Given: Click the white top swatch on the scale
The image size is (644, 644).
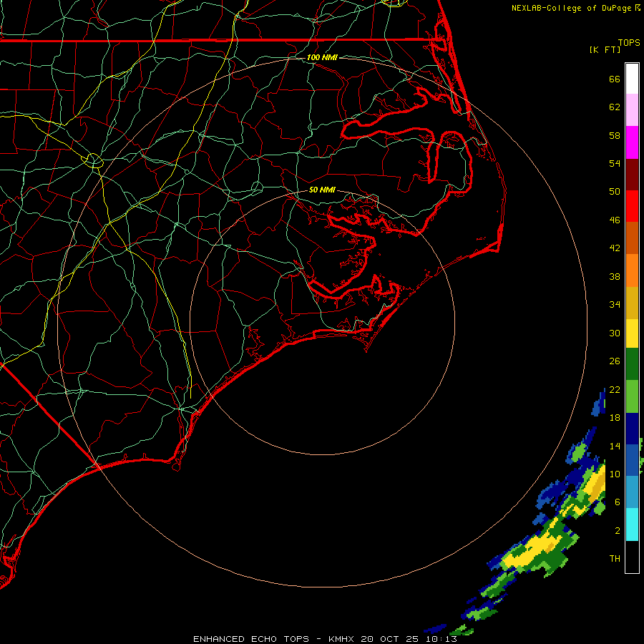Looking at the screenshot, I should coord(632,79).
